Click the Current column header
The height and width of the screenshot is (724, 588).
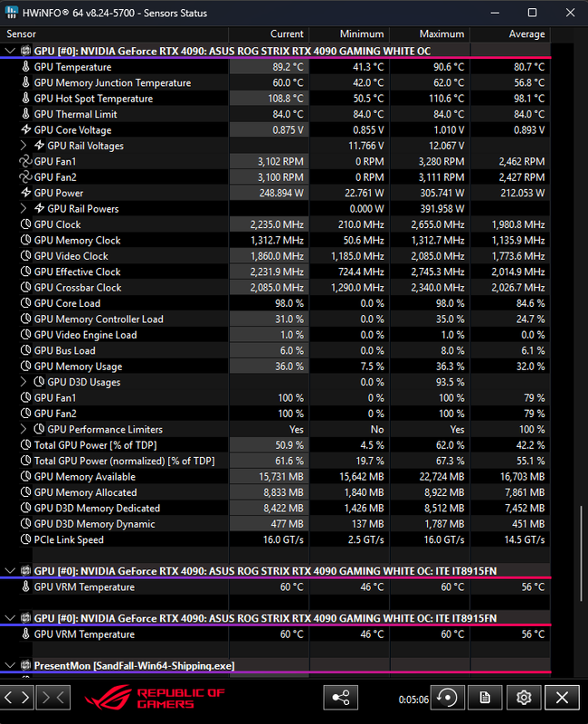pos(269,33)
